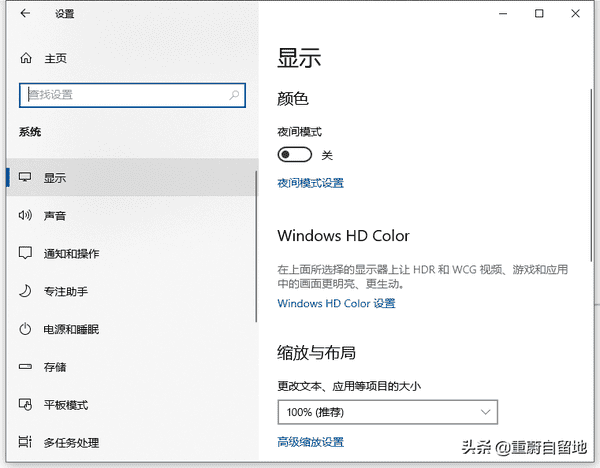Click the storage drive icon for 存储
600x468 pixels.
tap(25, 367)
